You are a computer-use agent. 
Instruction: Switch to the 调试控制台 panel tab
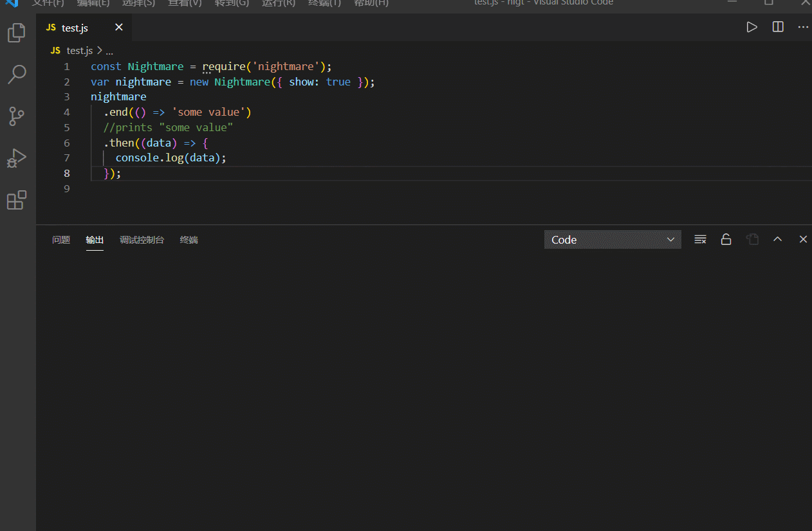[x=142, y=240]
